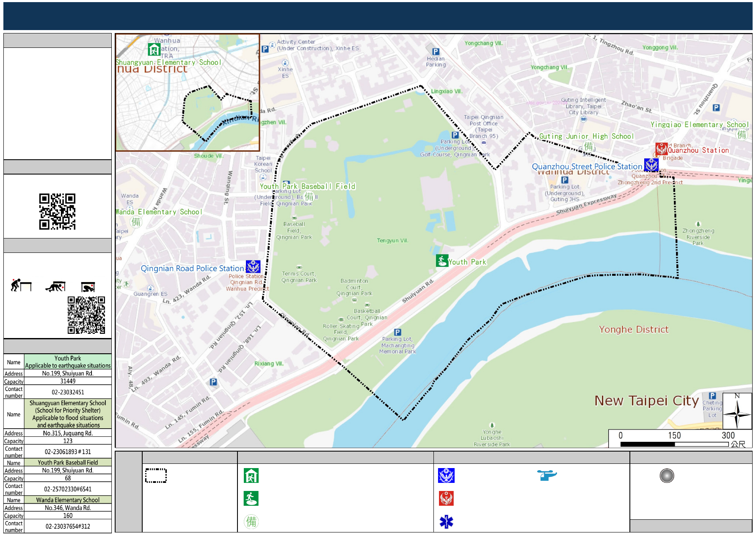Click the Youth Park evacuation icon on map
756x535 pixels.
442,261
